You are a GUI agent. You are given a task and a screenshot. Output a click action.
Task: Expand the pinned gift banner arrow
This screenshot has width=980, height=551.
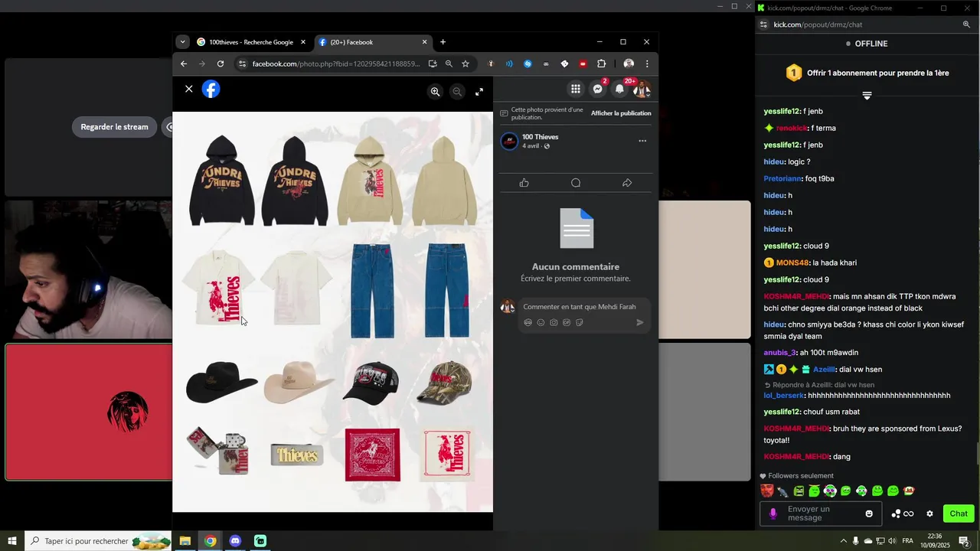point(867,96)
